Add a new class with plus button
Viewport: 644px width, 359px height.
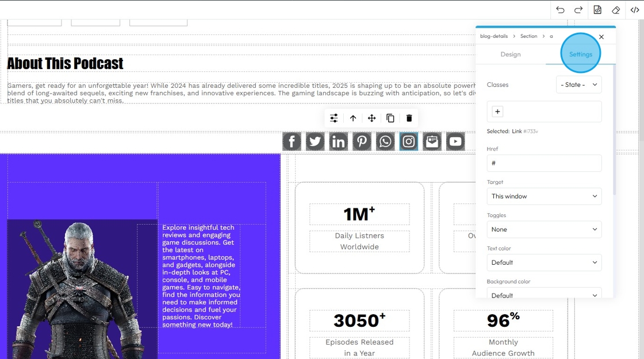coord(497,111)
